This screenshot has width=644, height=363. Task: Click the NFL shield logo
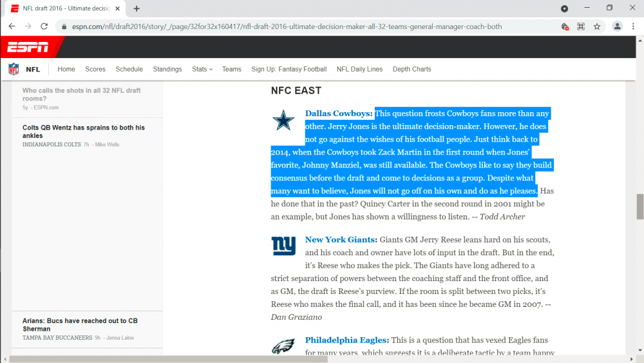(14, 69)
